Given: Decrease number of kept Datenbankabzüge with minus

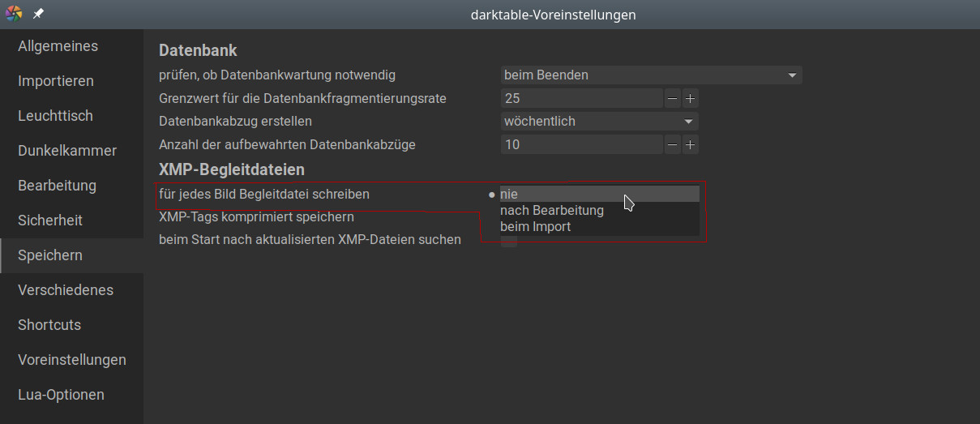Looking at the screenshot, I should (673, 145).
